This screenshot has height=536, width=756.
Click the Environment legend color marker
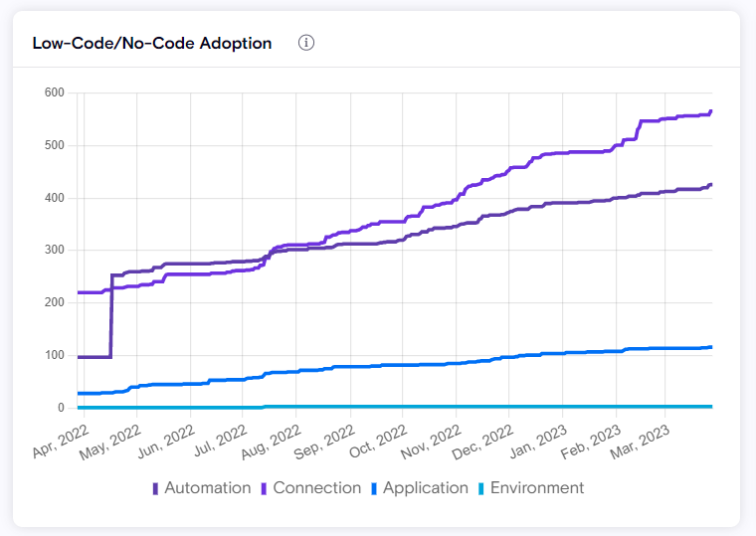481,488
